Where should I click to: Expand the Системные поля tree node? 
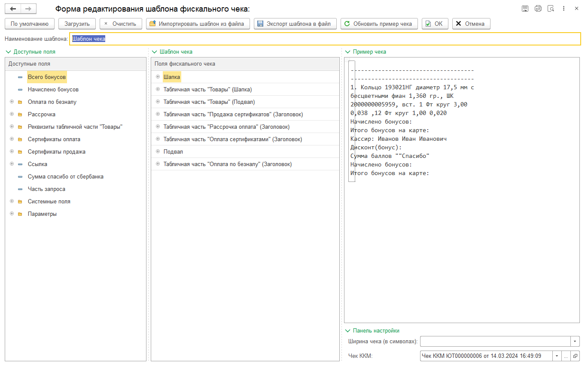click(x=12, y=202)
